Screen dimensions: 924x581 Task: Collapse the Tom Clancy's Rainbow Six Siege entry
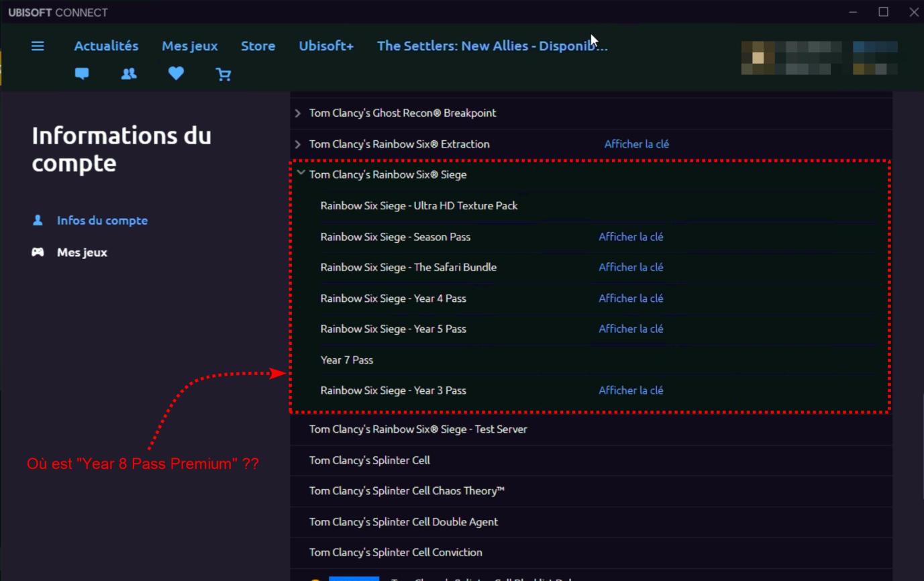(301, 172)
